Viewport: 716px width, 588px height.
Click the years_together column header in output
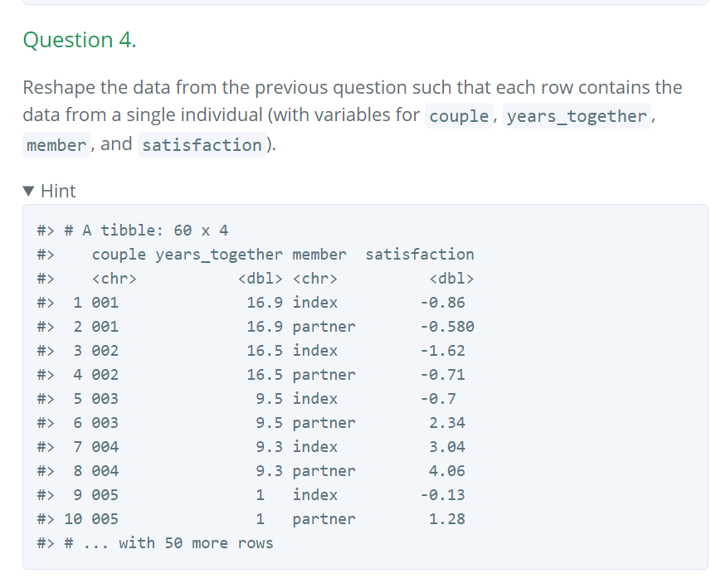click(x=219, y=255)
